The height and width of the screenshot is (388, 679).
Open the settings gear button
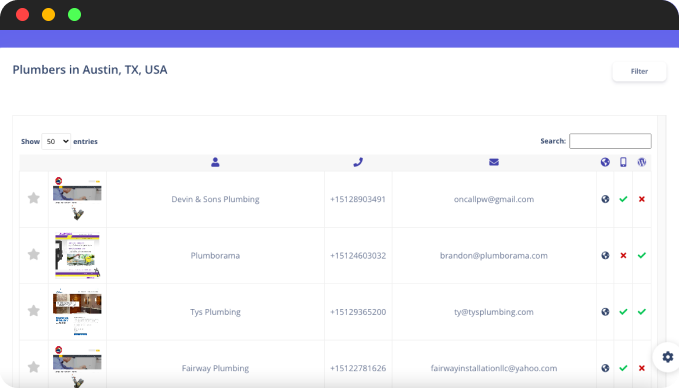[667, 357]
